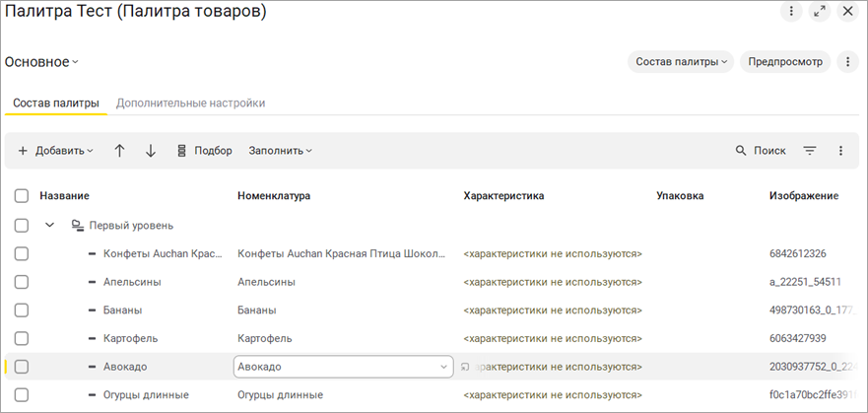The image size is (868, 413).
Task: Move row up with the up arrow
Action: point(119,151)
